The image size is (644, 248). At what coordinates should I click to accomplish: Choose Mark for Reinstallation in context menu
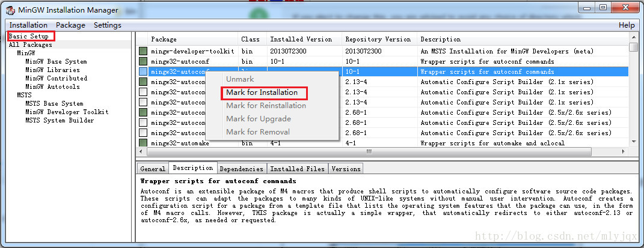click(266, 106)
